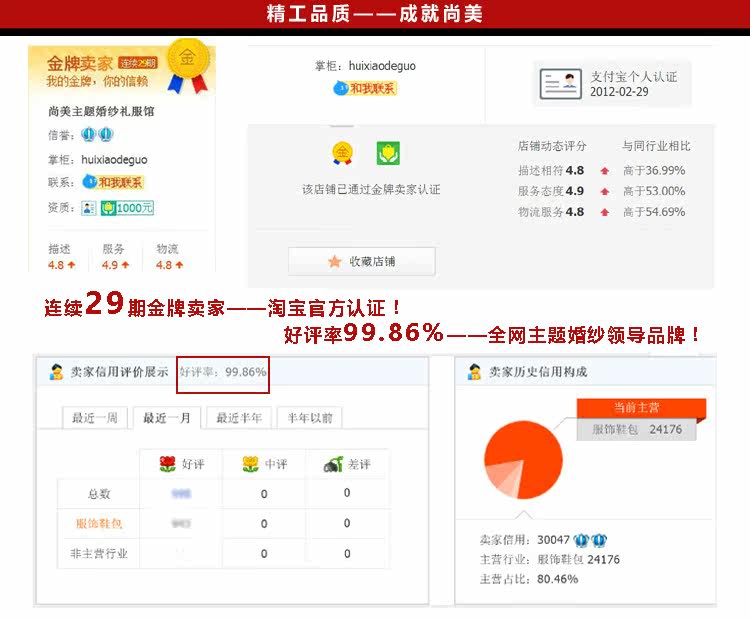Click the gold seller medal icon in center panel
Image resolution: width=750 pixels, height=620 pixels.
[342, 154]
